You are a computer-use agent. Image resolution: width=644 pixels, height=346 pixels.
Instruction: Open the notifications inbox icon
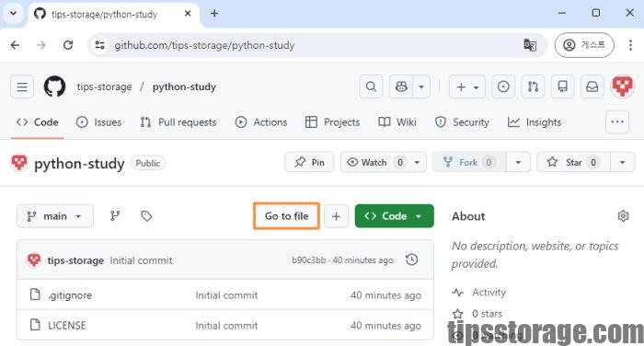tap(592, 86)
